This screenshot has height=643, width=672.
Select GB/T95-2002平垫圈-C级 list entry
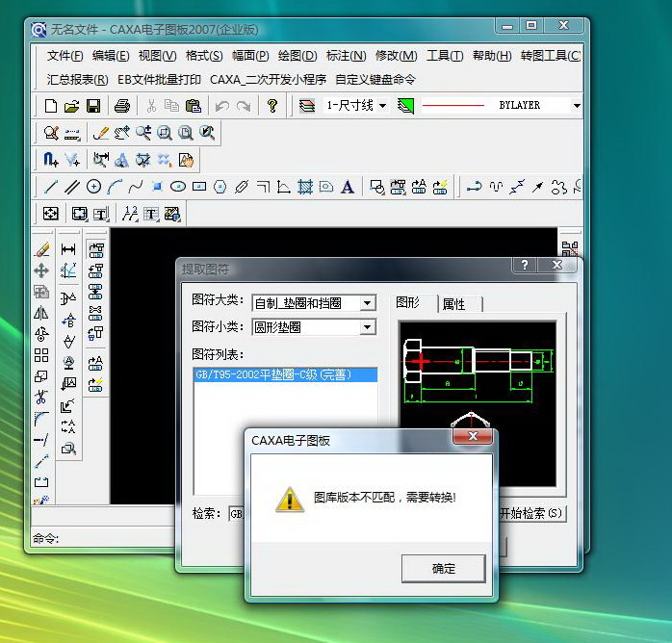pos(285,374)
